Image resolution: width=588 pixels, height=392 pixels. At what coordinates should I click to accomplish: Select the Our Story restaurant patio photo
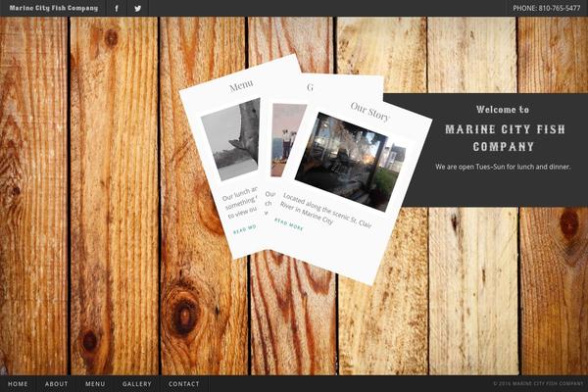coord(350,162)
